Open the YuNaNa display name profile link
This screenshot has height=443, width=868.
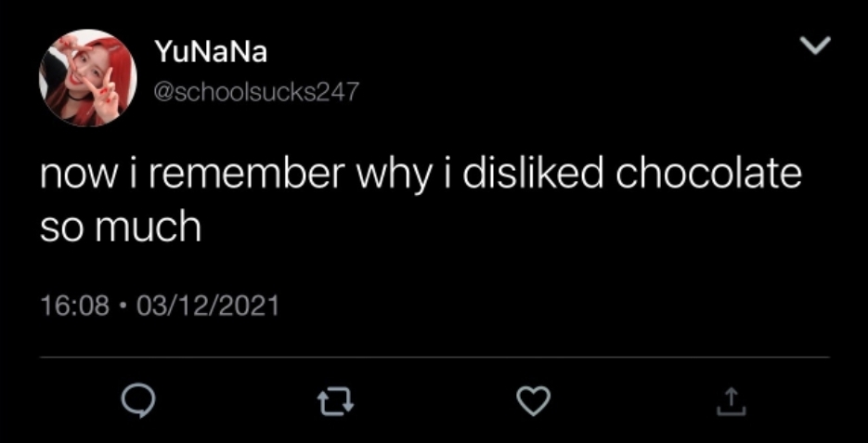pyautogui.click(x=211, y=53)
